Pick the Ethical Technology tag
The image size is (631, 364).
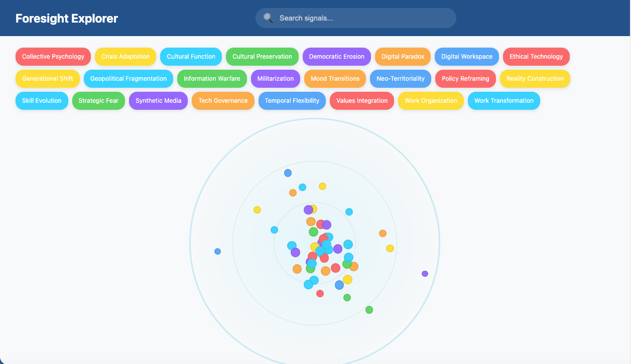tap(536, 57)
